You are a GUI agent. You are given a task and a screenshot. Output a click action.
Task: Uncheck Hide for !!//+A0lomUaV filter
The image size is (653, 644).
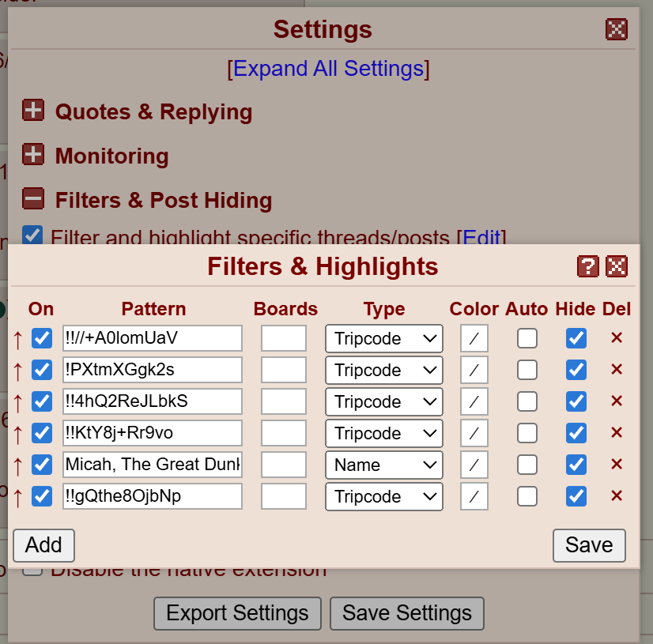click(x=576, y=338)
